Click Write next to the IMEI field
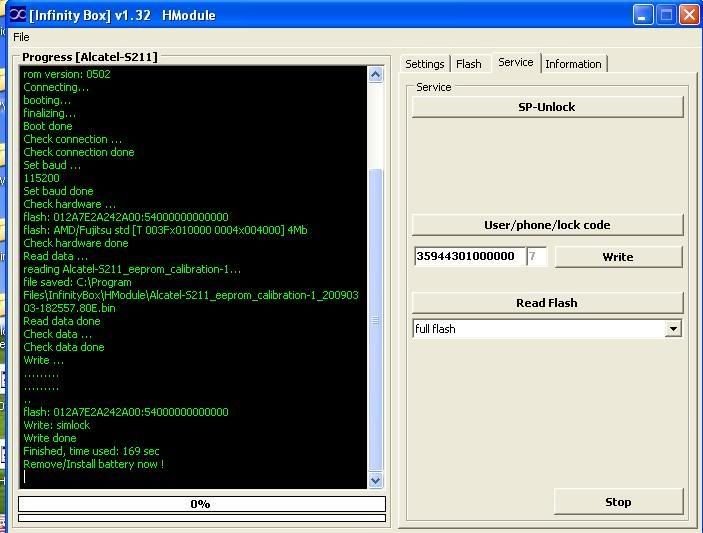This screenshot has width=703, height=533. [x=618, y=257]
